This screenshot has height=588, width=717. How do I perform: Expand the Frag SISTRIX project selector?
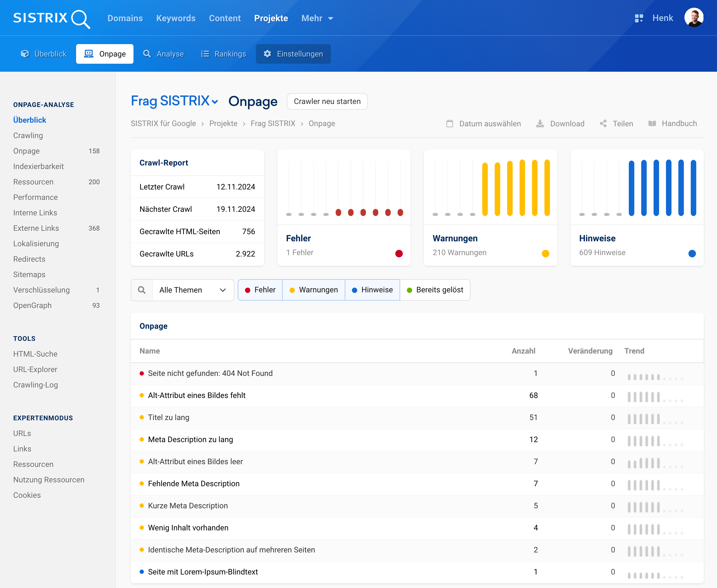click(x=174, y=101)
